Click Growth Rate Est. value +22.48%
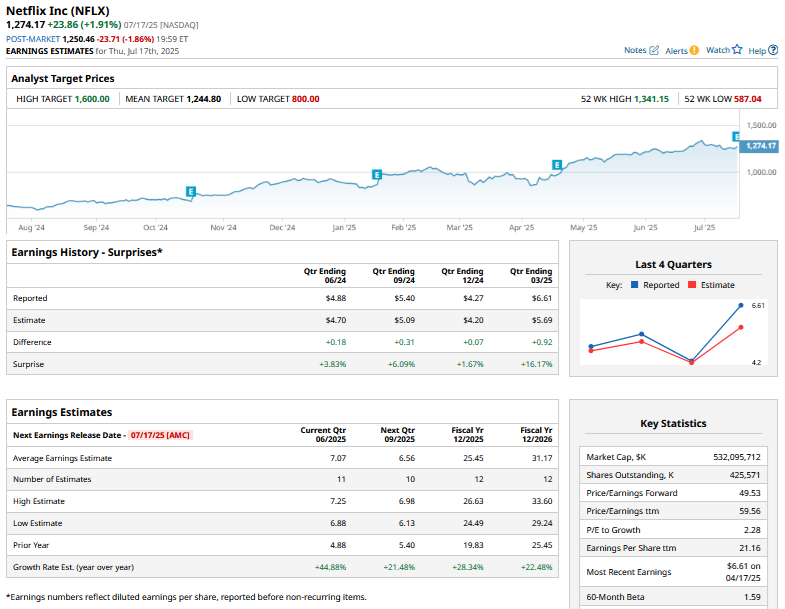785x609 pixels. click(536, 567)
